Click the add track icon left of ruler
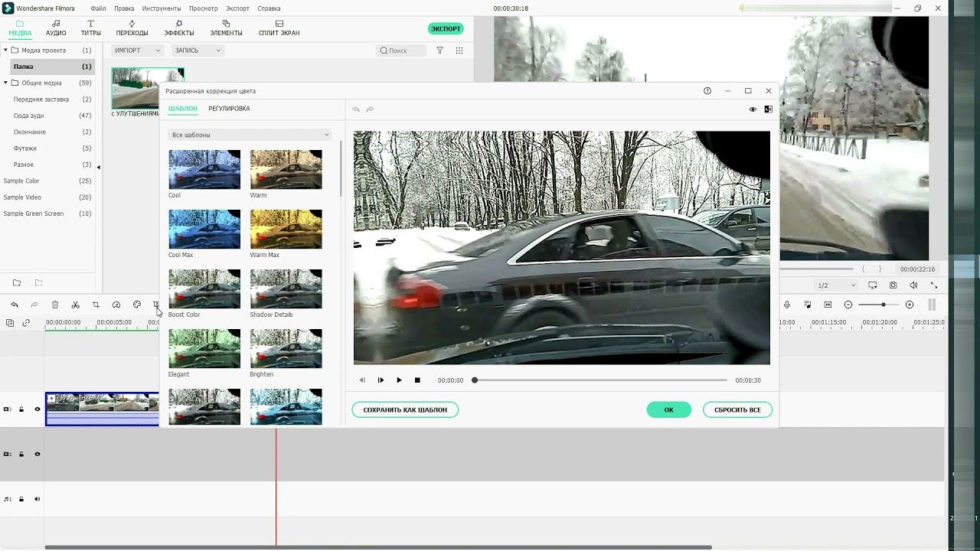 click(x=10, y=323)
